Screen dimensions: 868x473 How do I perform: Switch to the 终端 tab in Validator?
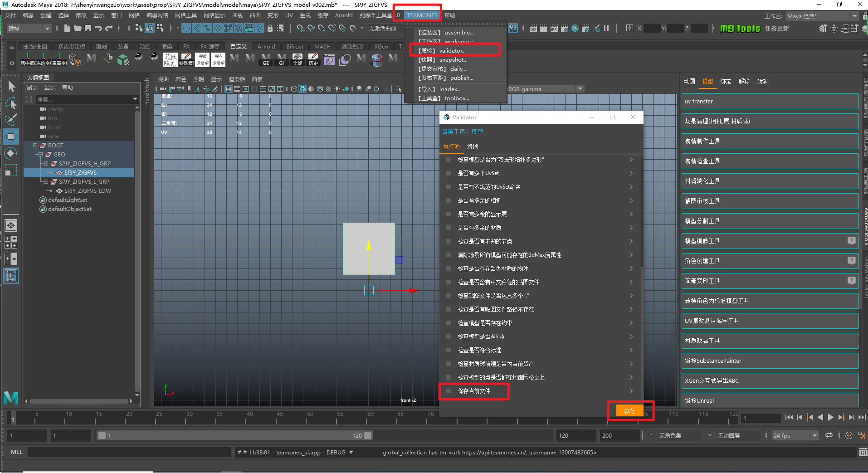pyautogui.click(x=473, y=146)
